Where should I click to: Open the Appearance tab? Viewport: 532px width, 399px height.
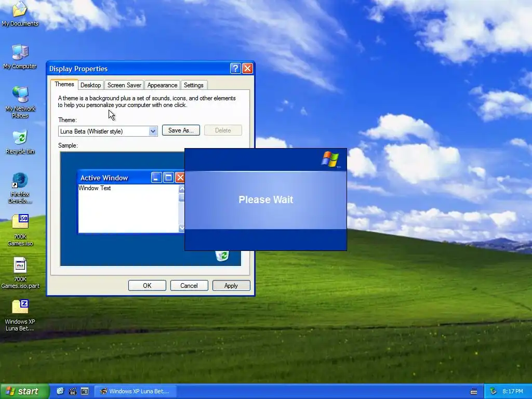point(162,85)
